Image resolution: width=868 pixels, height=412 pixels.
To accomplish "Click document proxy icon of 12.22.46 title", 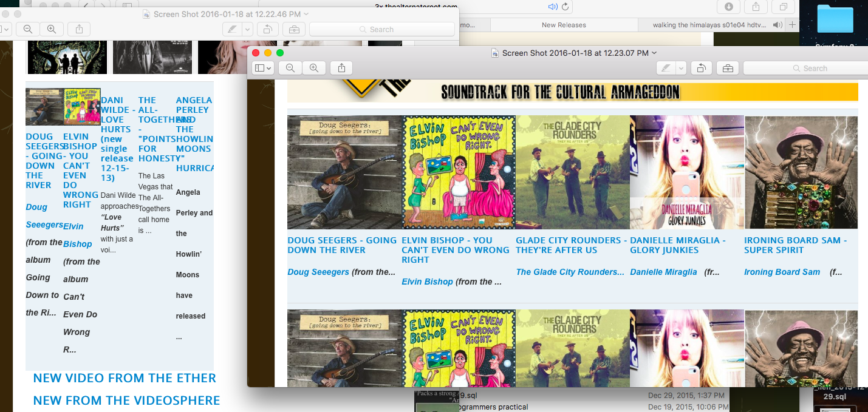I will pyautogui.click(x=146, y=14).
